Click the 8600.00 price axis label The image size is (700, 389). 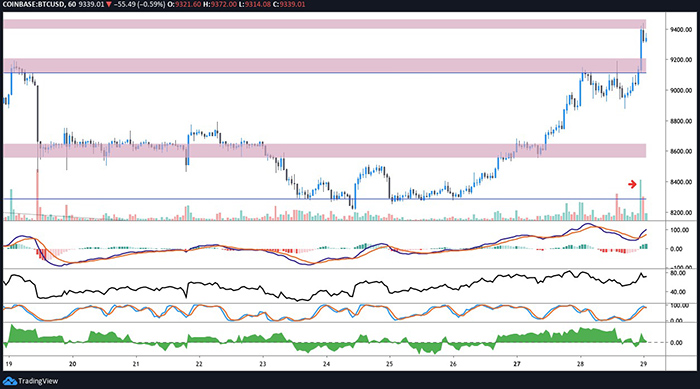(x=681, y=151)
